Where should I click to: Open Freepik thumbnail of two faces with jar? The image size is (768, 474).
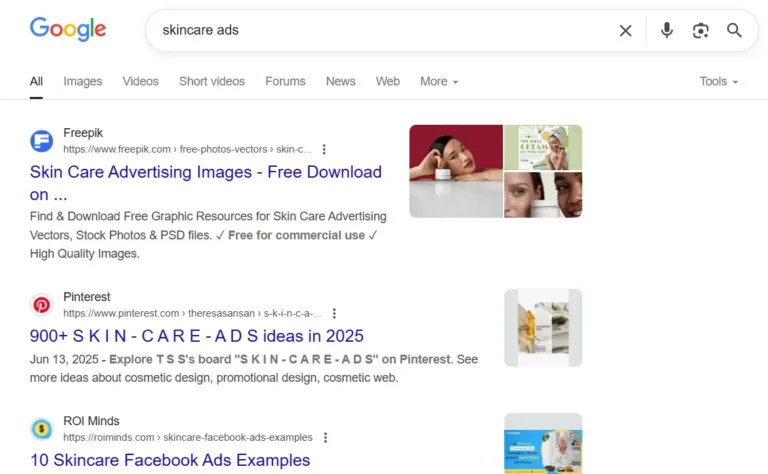543,195
